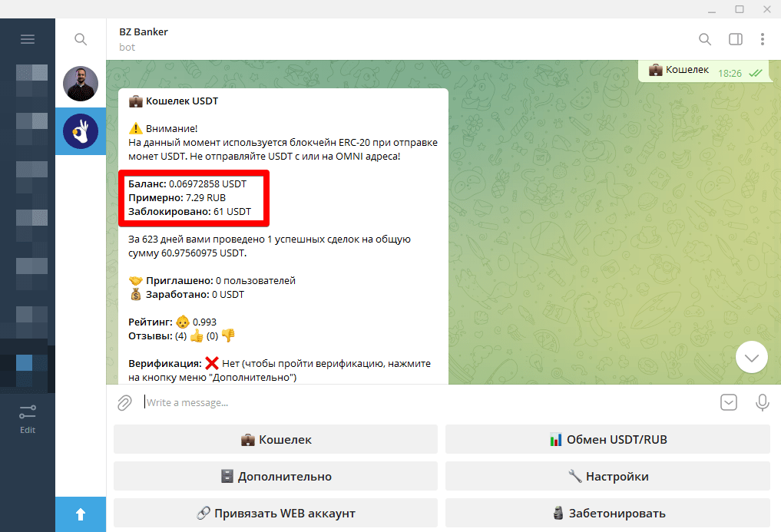The height and width of the screenshot is (532, 781).
Task: Click the Приглашено 0 пользователей line
Action: (212, 280)
